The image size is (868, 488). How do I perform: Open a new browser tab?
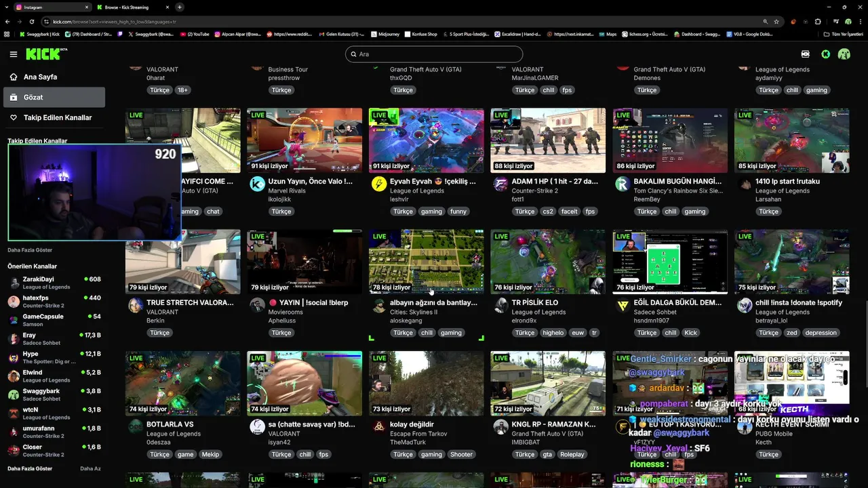180,7
